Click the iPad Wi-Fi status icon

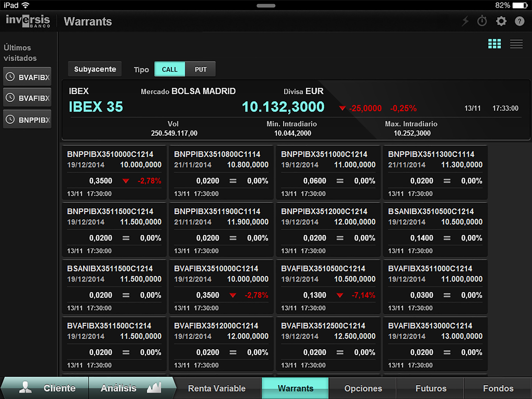pyautogui.click(x=25, y=5)
